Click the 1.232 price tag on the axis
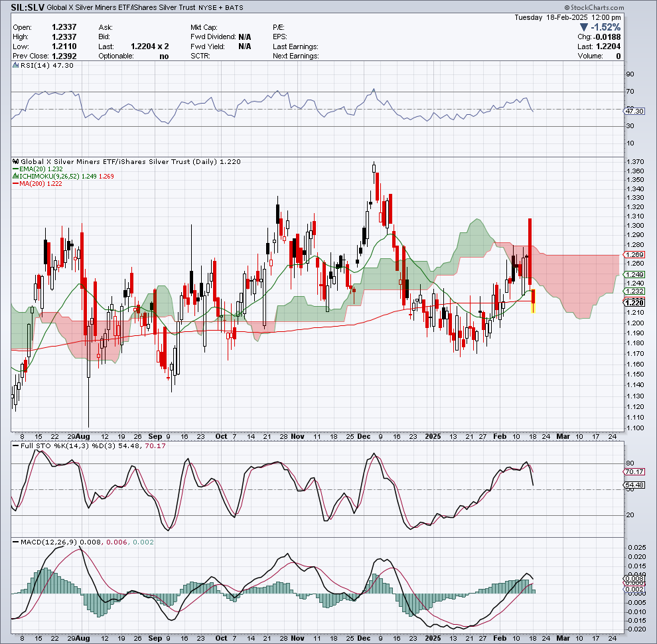The width and height of the screenshot is (657, 644). (x=634, y=291)
